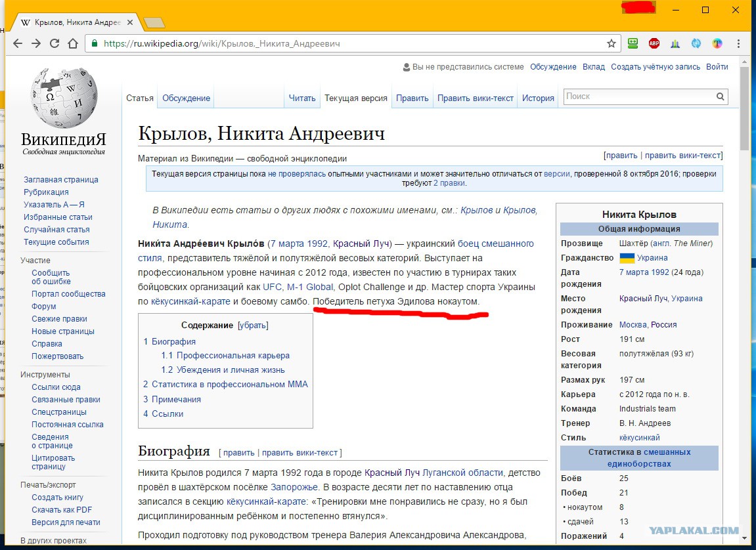756x550 pixels.
Task: Open Версия для печати sidebar link
Action: pos(66,522)
